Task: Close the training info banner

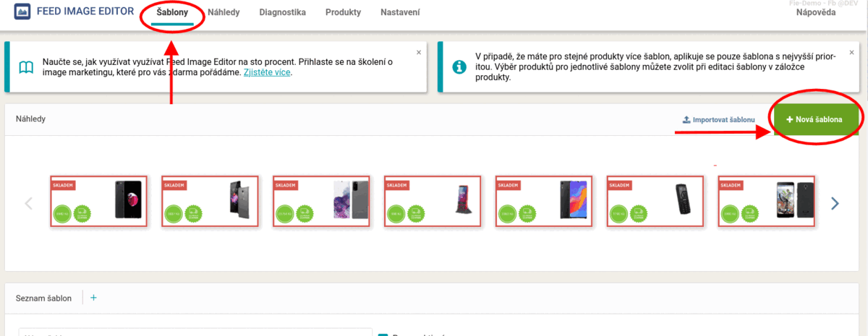Action: [418, 52]
